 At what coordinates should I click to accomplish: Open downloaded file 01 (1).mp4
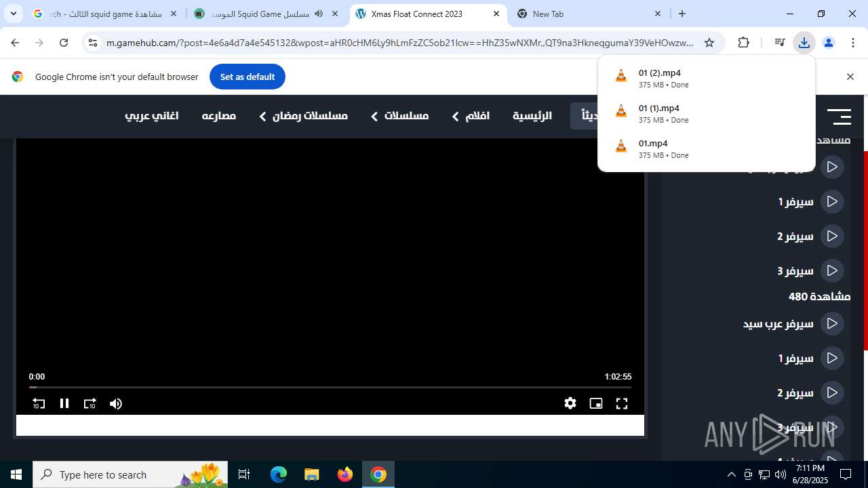point(706,113)
